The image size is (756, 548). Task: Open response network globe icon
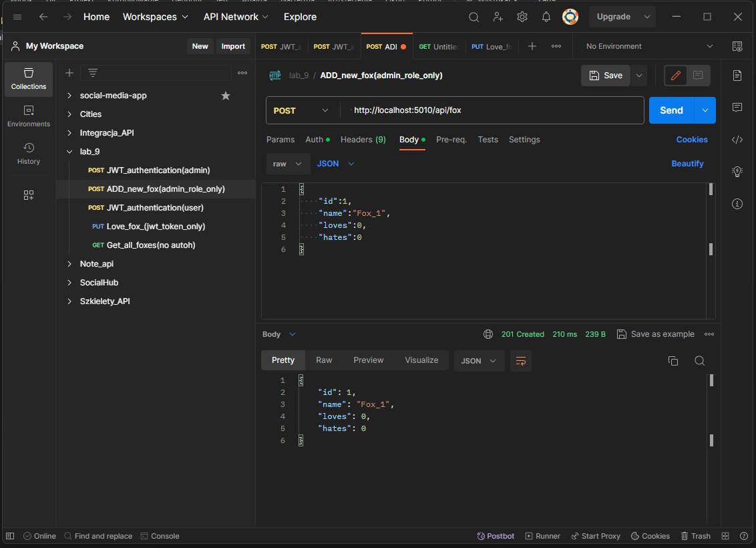click(488, 334)
